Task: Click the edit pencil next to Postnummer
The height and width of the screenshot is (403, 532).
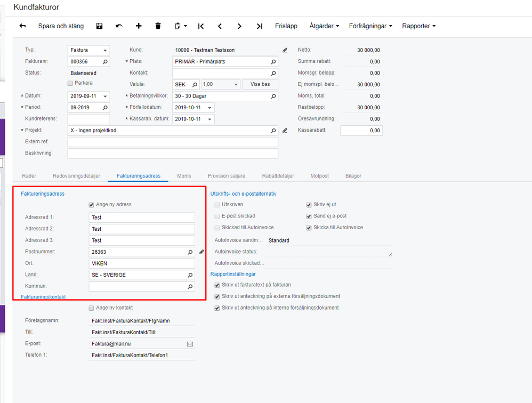Action: pos(201,252)
